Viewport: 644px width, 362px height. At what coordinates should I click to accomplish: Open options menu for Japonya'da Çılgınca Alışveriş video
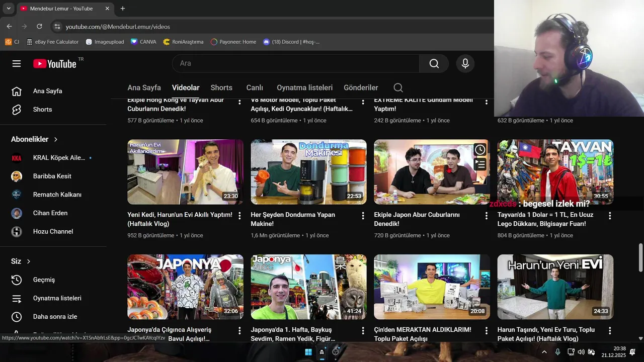tap(239, 331)
